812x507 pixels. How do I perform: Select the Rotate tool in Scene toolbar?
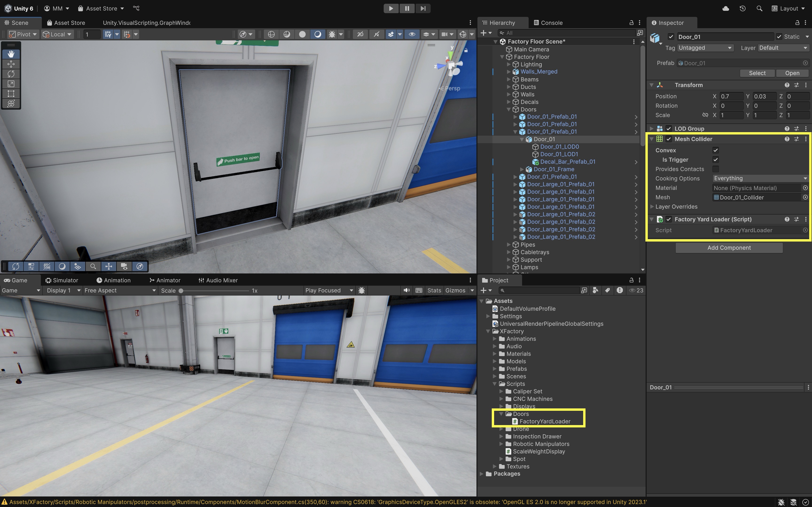click(x=11, y=74)
